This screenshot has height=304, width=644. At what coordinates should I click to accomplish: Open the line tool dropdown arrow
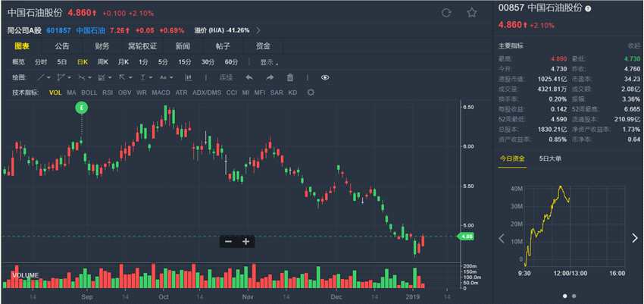[49, 77]
